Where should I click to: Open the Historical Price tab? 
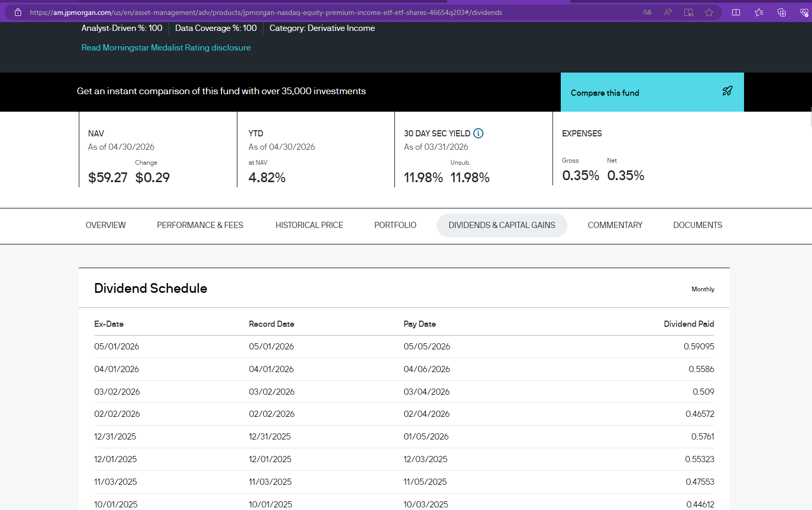[309, 225]
